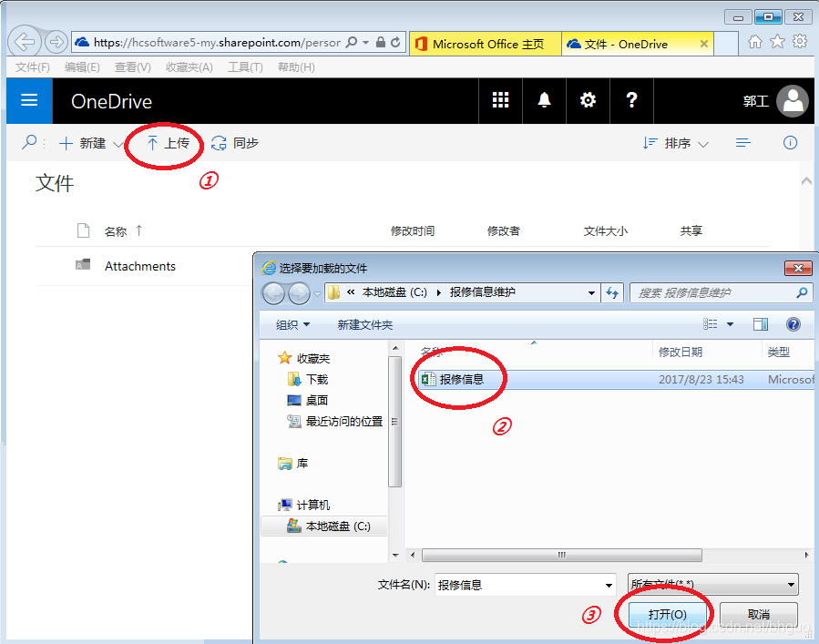The width and height of the screenshot is (819, 644).
Task: Click 打开(O) to open the file
Action: (668, 614)
